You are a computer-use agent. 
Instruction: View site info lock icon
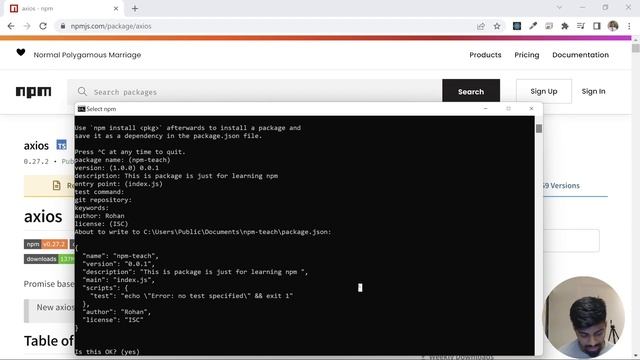click(62, 26)
